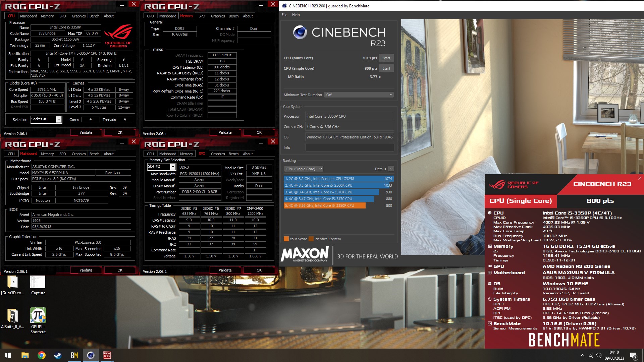The height and width of the screenshot is (362, 644).
Task: Click MP Ratio 3.77 x value
Action: click(x=375, y=77)
